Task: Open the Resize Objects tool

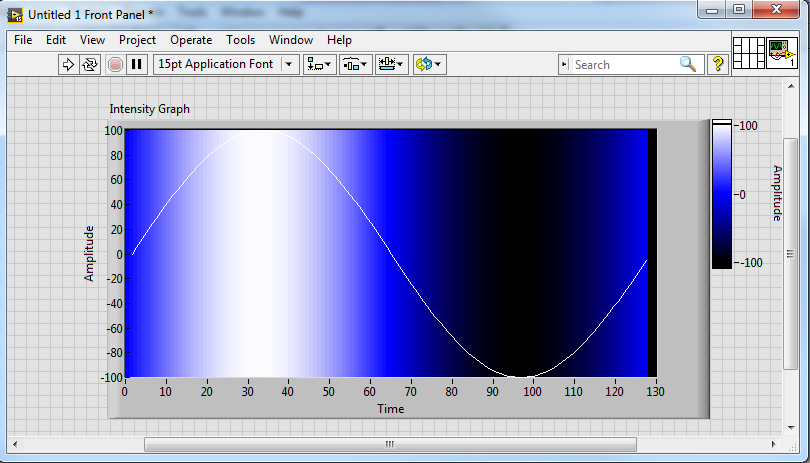Action: pos(392,65)
